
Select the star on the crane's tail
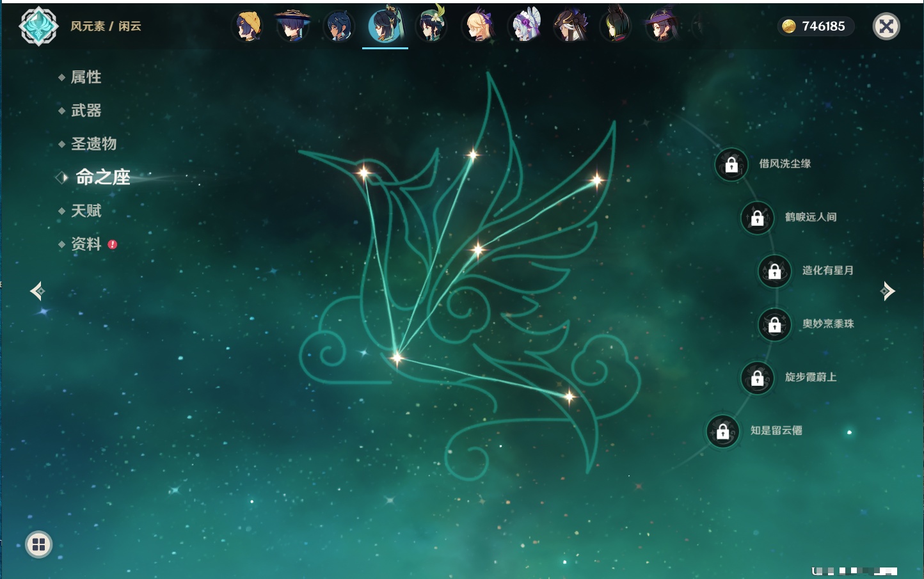click(569, 397)
